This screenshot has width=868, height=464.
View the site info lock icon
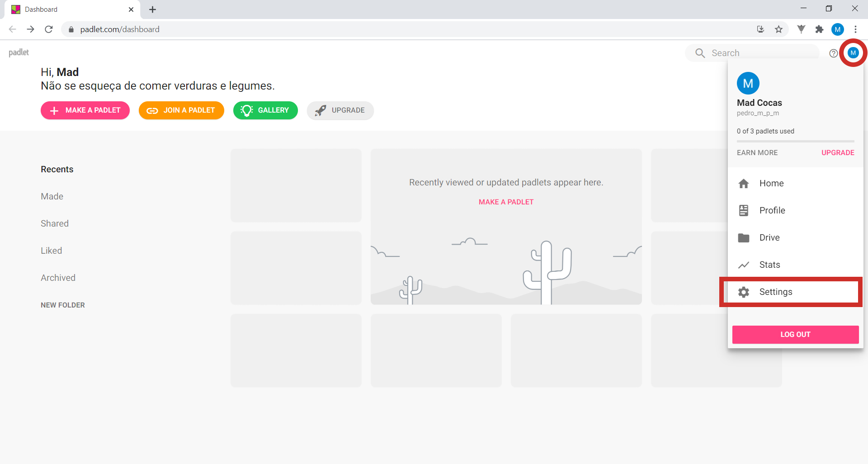coord(71,29)
